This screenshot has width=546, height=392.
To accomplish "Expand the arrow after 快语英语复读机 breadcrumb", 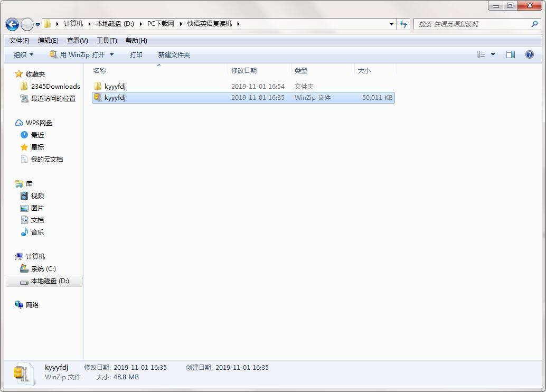I will tap(239, 24).
